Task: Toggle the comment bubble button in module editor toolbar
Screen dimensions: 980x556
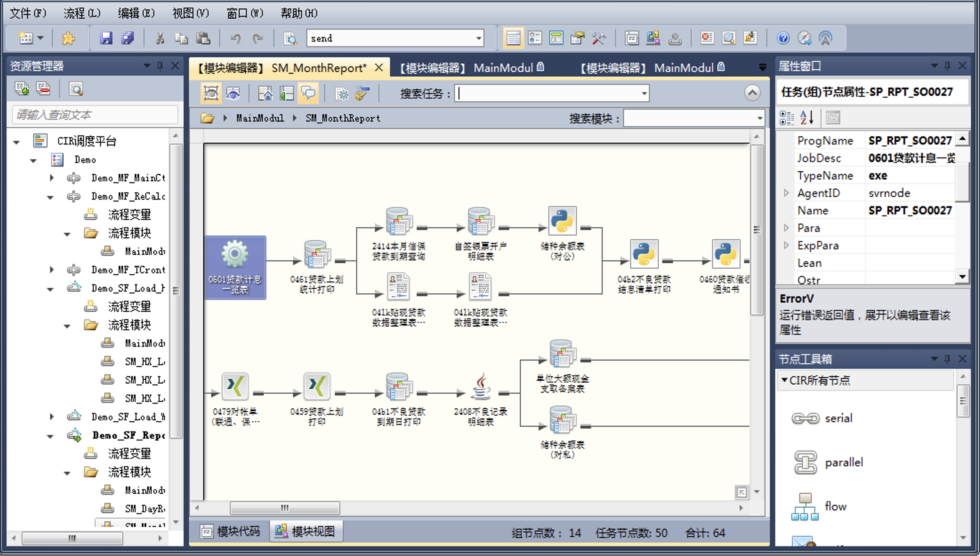Action: [x=308, y=93]
